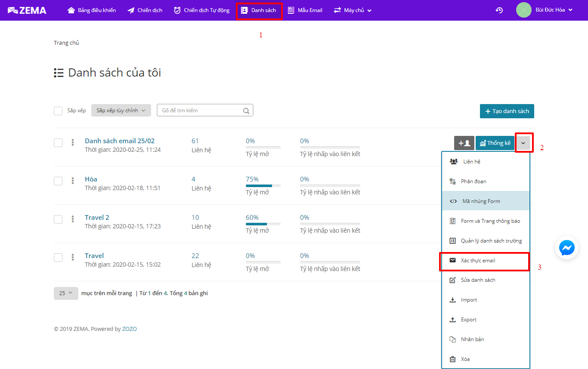Click the 22 contacts count

tap(195, 256)
